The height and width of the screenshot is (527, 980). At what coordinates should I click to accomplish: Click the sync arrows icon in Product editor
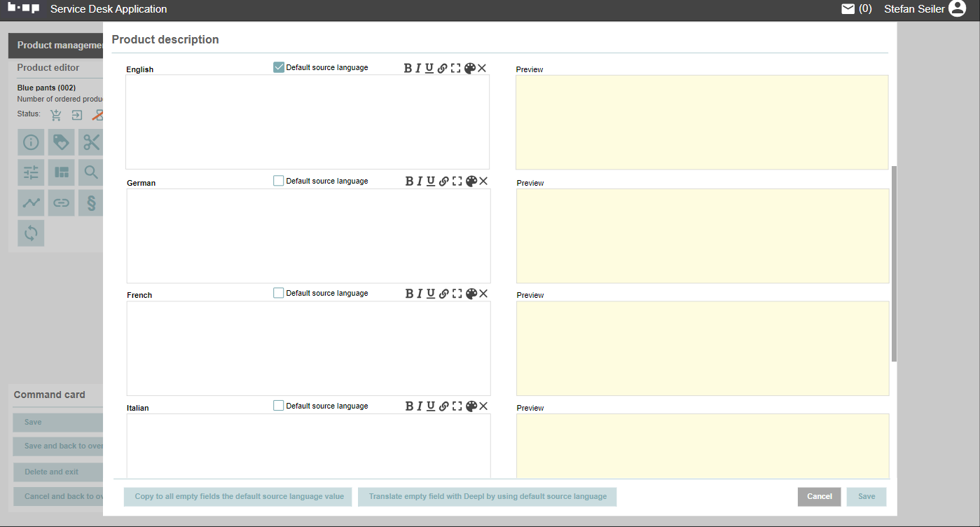(x=31, y=233)
